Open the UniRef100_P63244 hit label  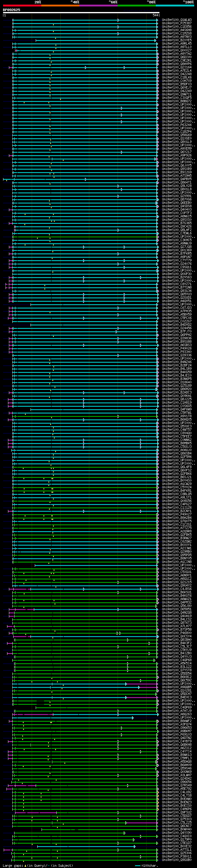click(x=176, y=125)
